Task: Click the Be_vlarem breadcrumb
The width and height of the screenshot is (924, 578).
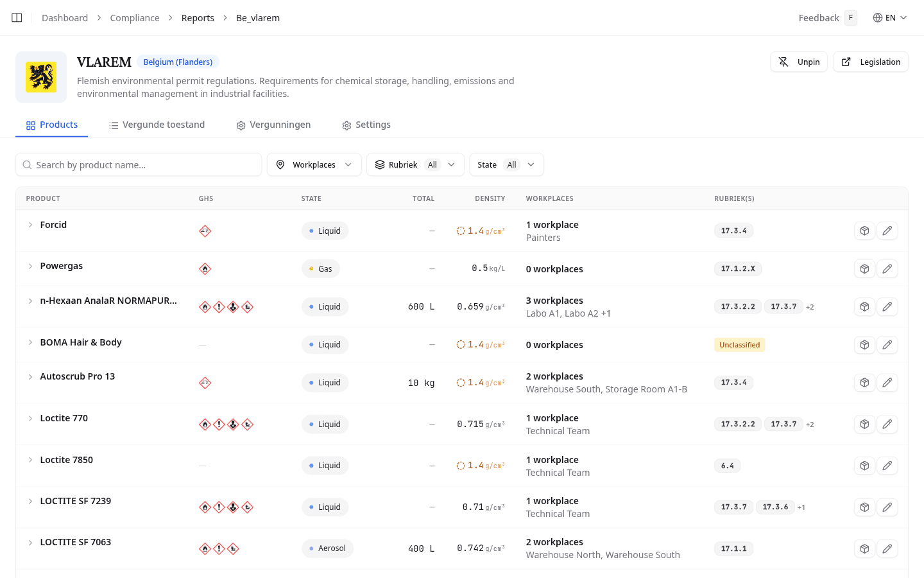Action: [258, 18]
